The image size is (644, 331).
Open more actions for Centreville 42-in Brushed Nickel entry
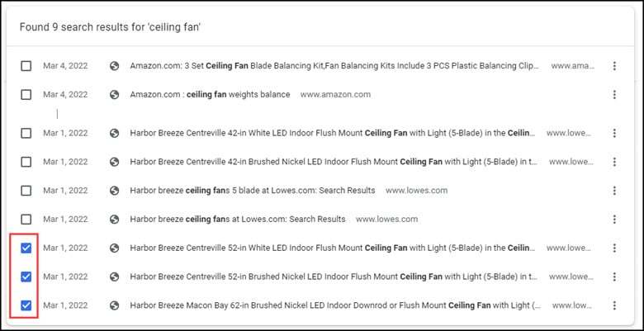coord(614,162)
